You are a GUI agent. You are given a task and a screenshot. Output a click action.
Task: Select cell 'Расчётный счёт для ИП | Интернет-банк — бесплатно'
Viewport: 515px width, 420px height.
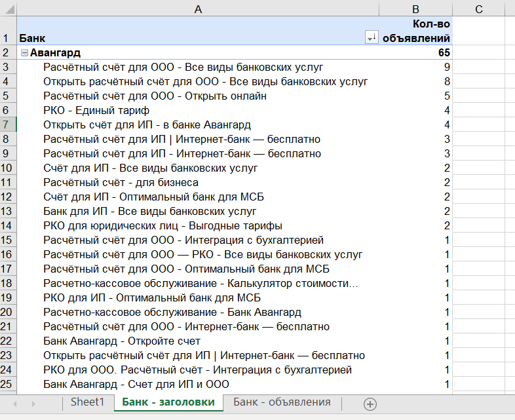[198, 139]
